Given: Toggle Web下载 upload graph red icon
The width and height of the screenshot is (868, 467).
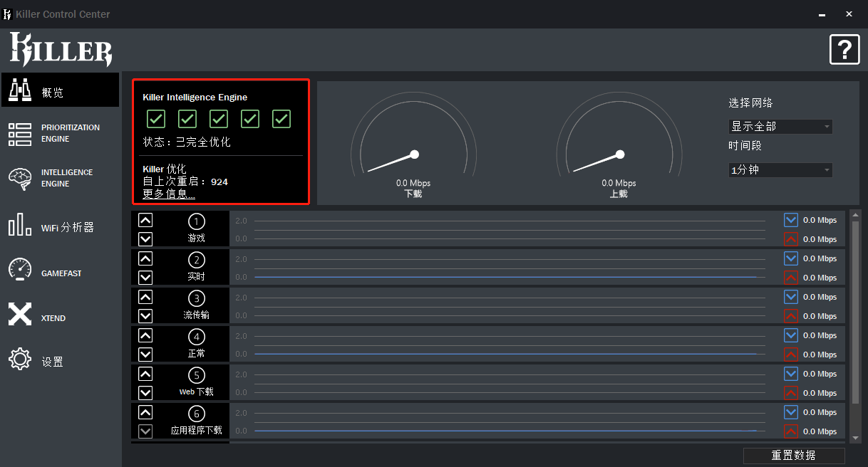Looking at the screenshot, I should tap(791, 393).
